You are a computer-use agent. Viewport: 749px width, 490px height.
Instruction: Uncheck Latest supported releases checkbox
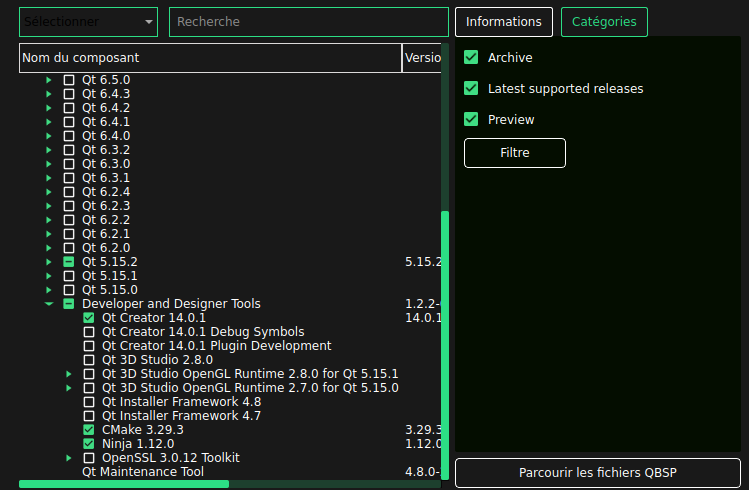471,88
